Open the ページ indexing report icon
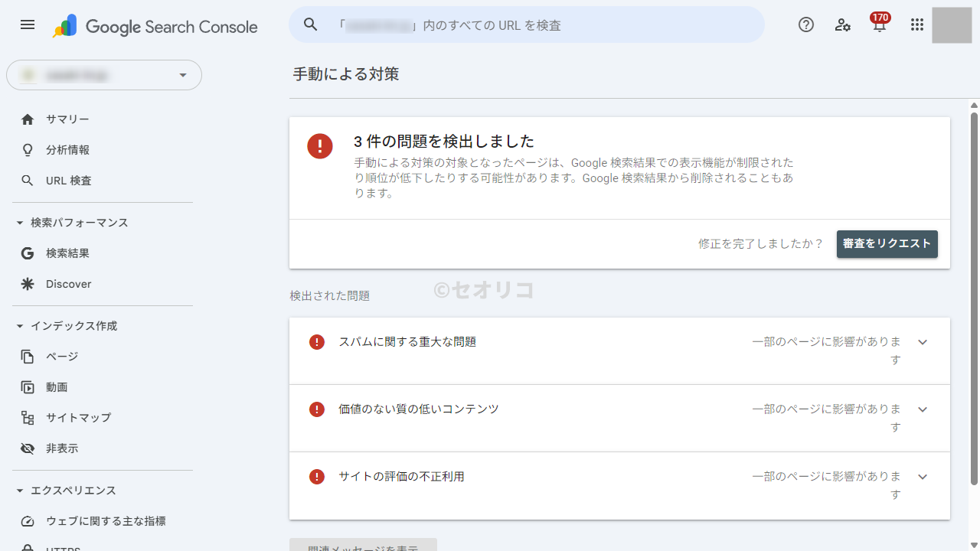Viewport: 980px width, 551px height. [x=28, y=357]
